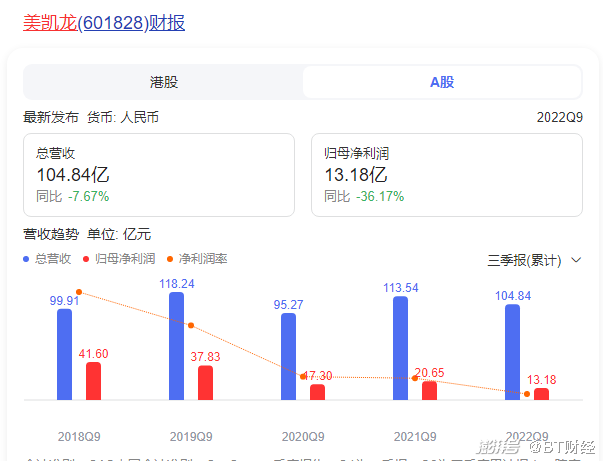Click the 2022Q9 blue bar labeled 104.84
Image resolution: width=603 pixels, height=461 pixels.
[x=512, y=352]
